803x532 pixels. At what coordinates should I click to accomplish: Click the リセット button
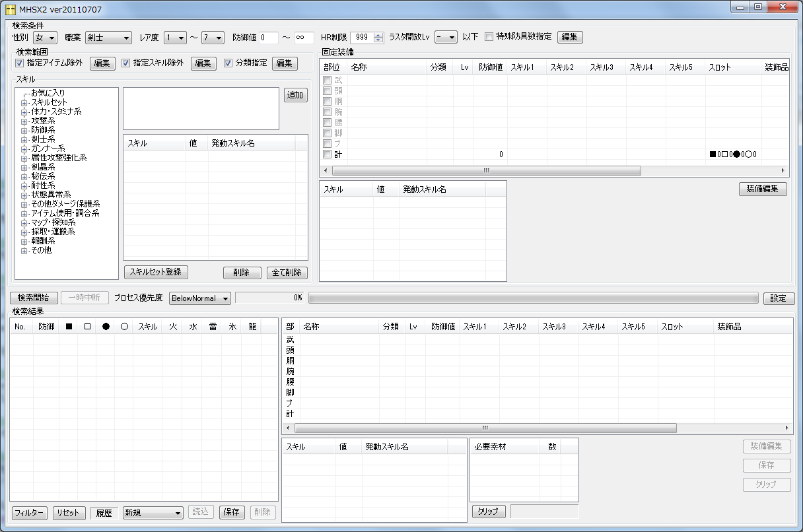pos(69,513)
